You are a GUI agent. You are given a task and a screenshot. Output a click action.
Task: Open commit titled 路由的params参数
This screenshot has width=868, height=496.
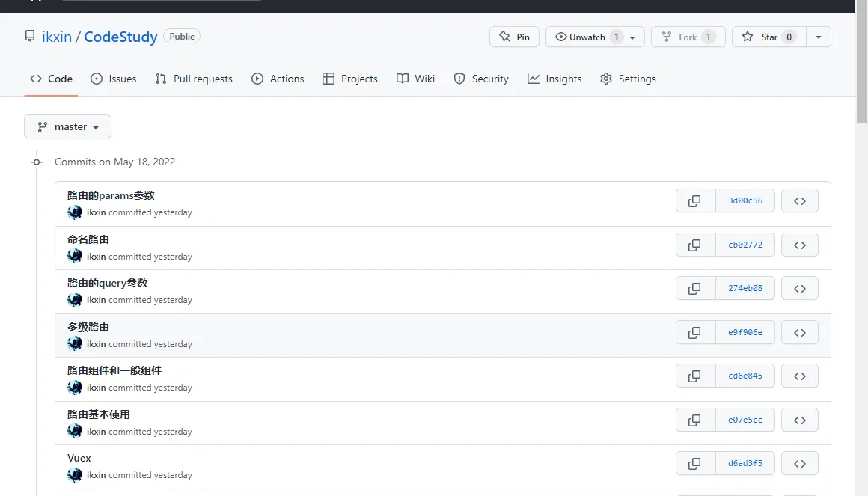pyautogui.click(x=111, y=195)
